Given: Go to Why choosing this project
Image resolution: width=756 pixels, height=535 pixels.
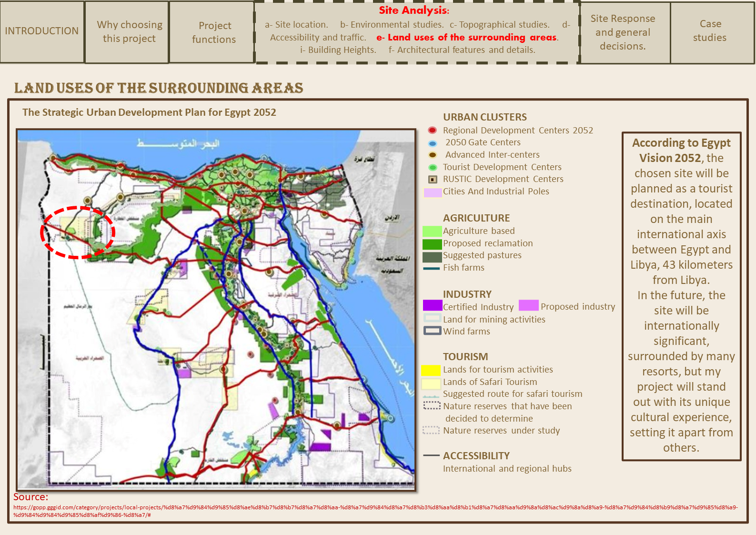Looking at the screenshot, I should [129, 32].
